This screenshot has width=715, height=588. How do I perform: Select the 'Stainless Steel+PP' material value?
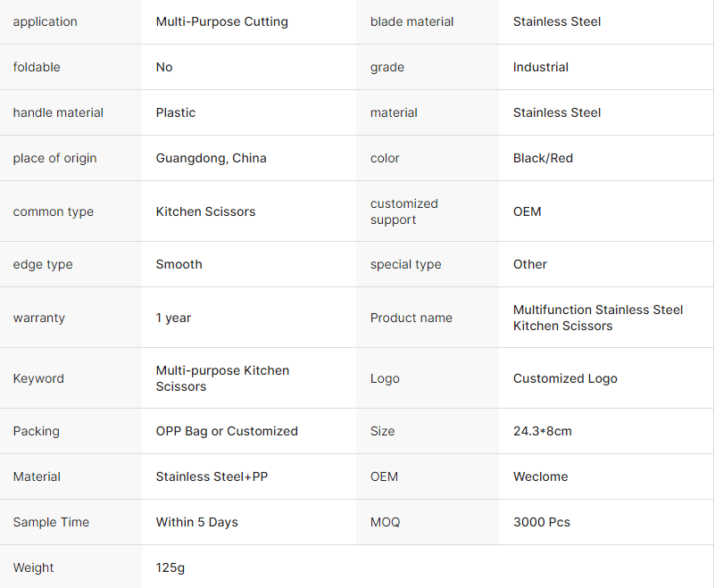212,476
